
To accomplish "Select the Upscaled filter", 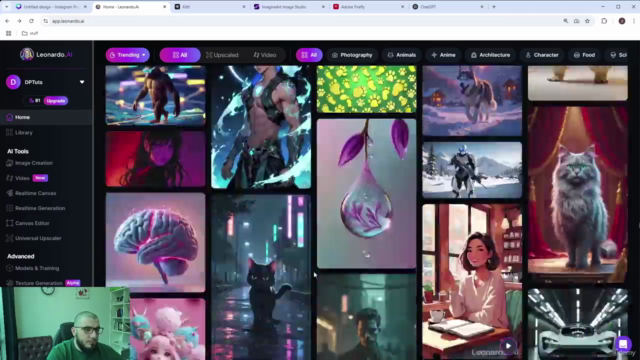I will (x=222, y=55).
